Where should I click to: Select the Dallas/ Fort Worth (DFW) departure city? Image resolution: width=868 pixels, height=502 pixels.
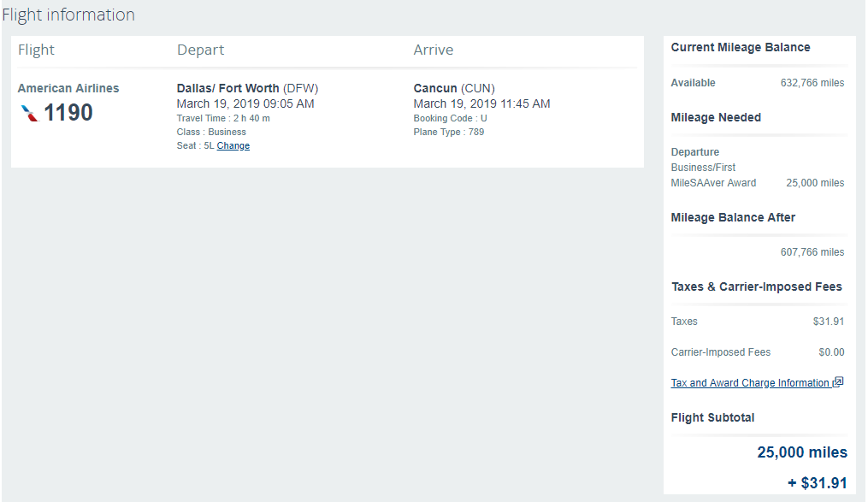point(247,88)
